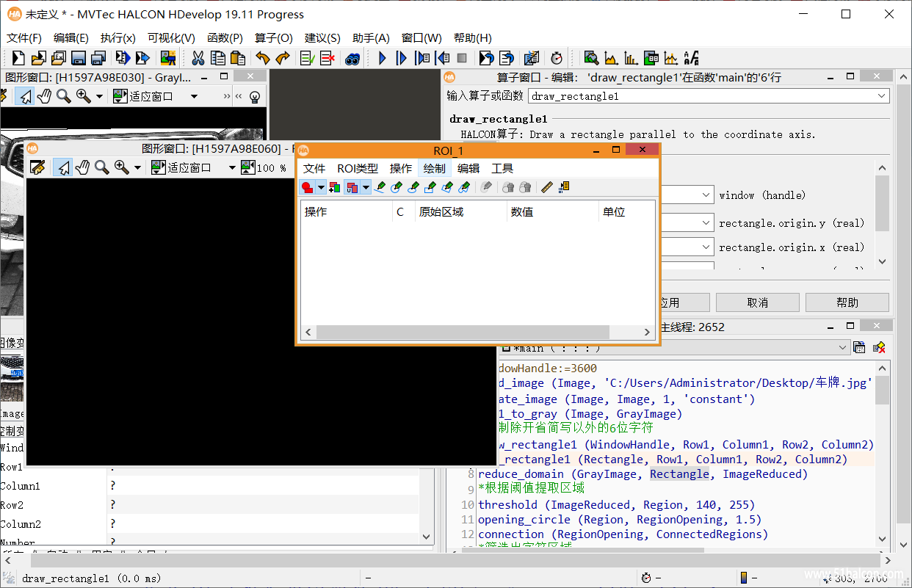912x588 pixels.
Task: Click the step over icon
Action: pos(402,58)
